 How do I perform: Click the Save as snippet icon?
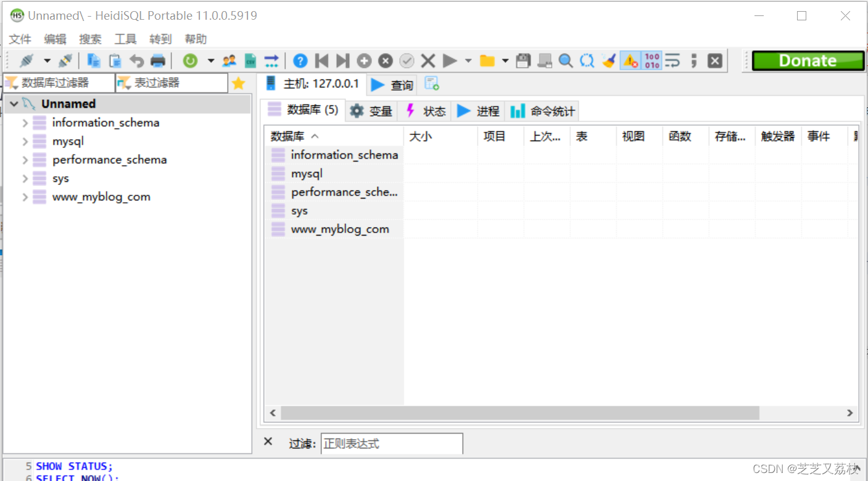[545, 60]
